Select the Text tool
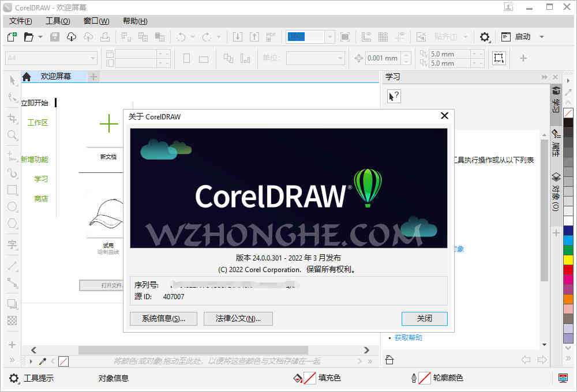 tap(12, 243)
